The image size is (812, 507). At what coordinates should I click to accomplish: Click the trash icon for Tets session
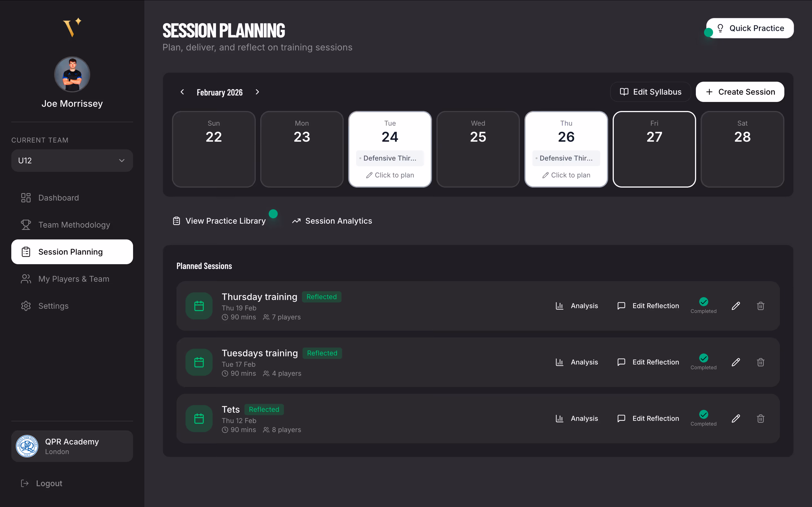(760, 419)
